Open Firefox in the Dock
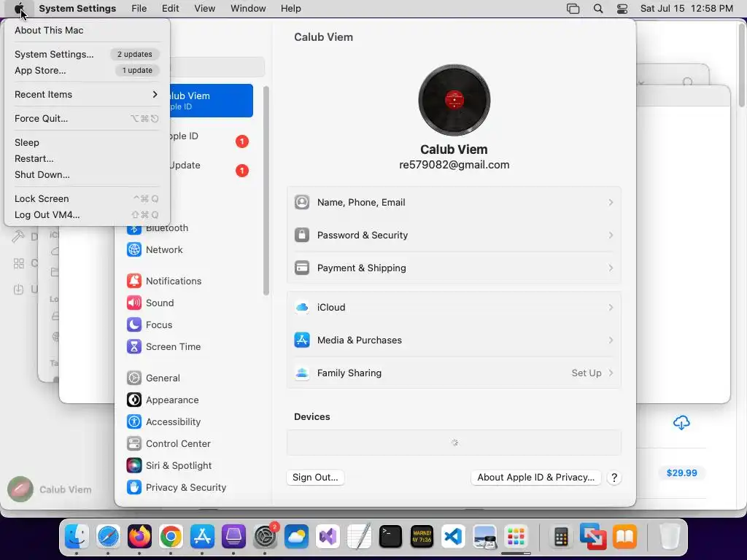 click(139, 537)
